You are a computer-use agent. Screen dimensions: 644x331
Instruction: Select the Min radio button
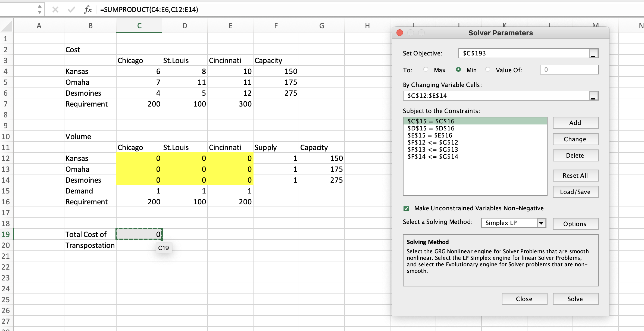458,70
